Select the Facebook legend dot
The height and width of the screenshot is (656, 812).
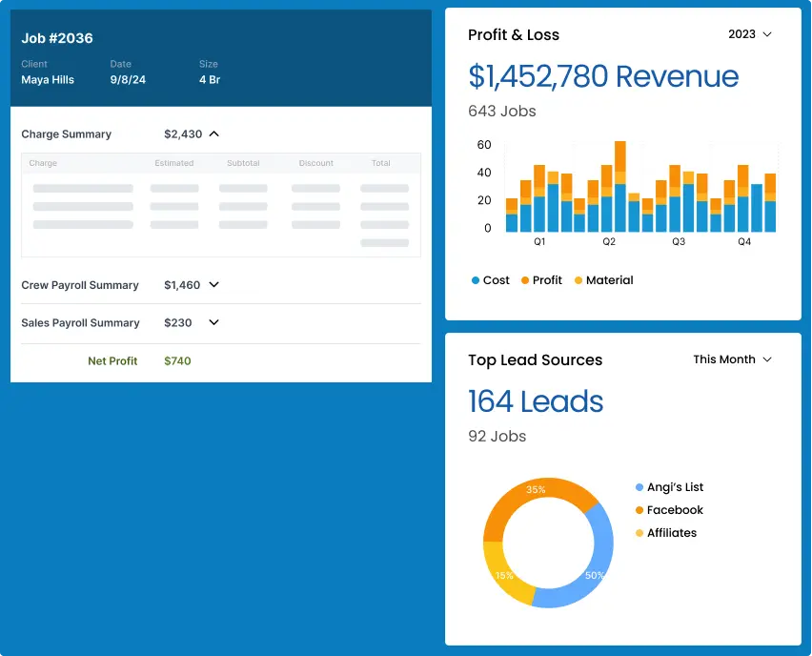click(x=639, y=510)
